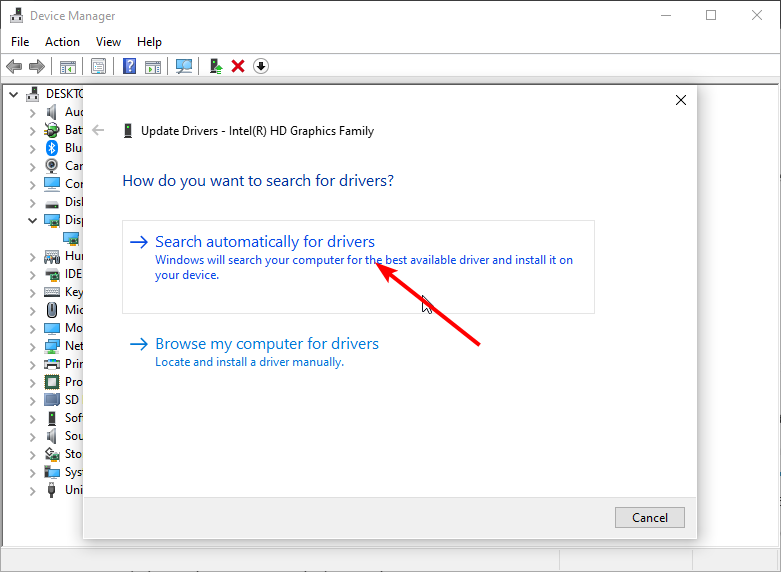Select the Software devices tree row
Screen dimensions: 781x572
(63, 418)
